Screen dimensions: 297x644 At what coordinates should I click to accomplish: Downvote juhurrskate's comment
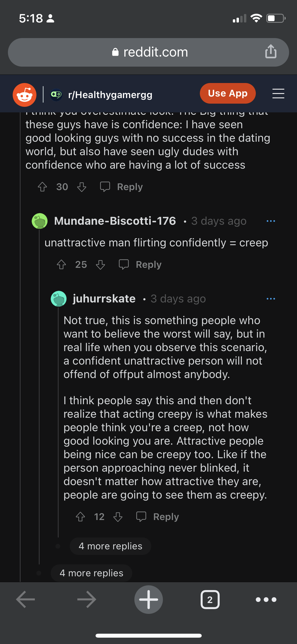(x=118, y=517)
